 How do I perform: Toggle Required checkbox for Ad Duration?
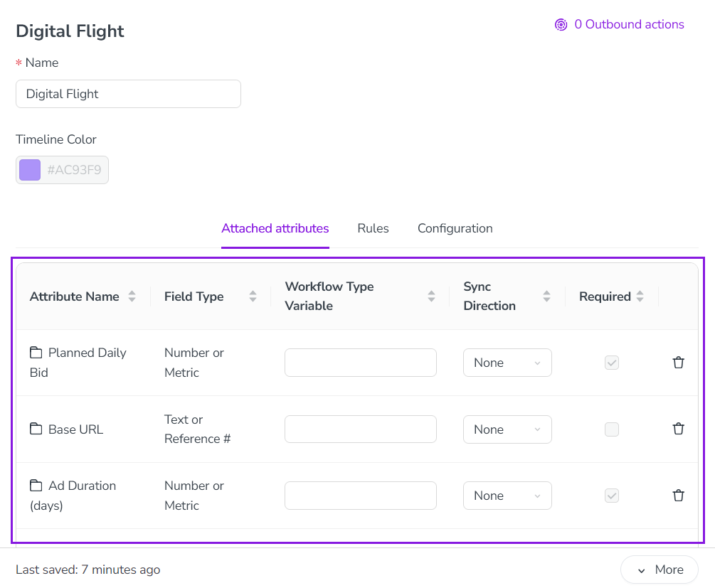tap(612, 496)
